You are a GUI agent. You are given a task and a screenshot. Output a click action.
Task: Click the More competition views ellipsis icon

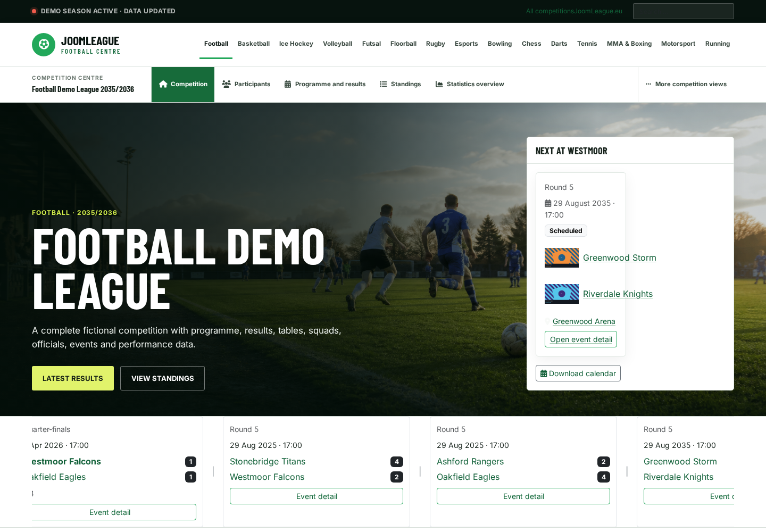[x=648, y=84]
